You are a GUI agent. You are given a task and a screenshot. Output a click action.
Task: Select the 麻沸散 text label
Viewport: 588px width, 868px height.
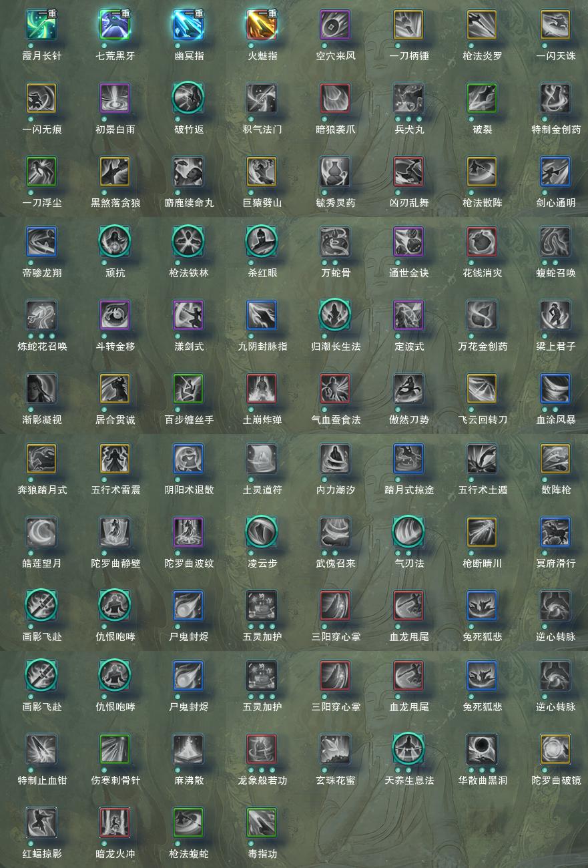[x=189, y=780]
